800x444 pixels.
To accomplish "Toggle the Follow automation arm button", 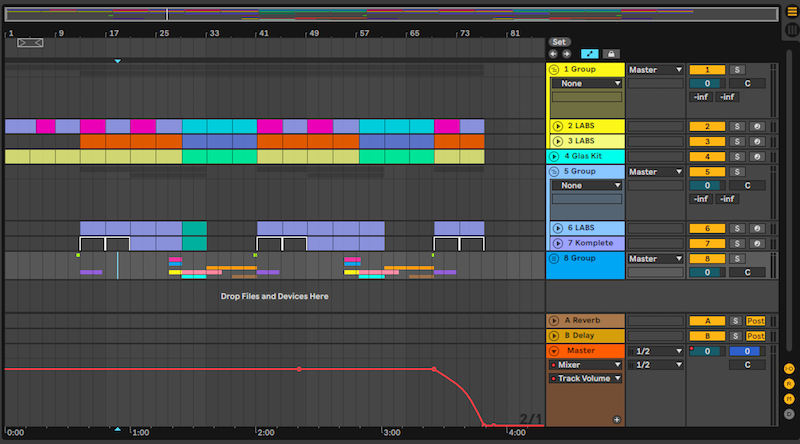I will [590, 54].
